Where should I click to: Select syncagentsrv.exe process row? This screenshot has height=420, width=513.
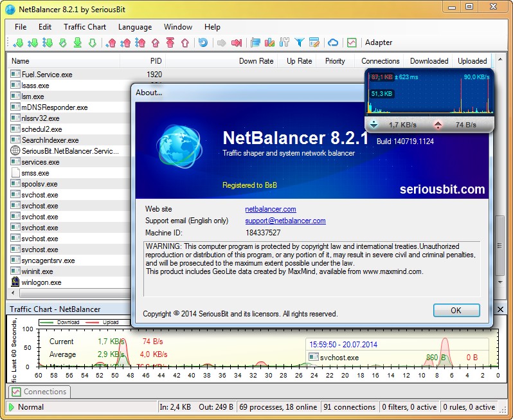tap(48, 260)
